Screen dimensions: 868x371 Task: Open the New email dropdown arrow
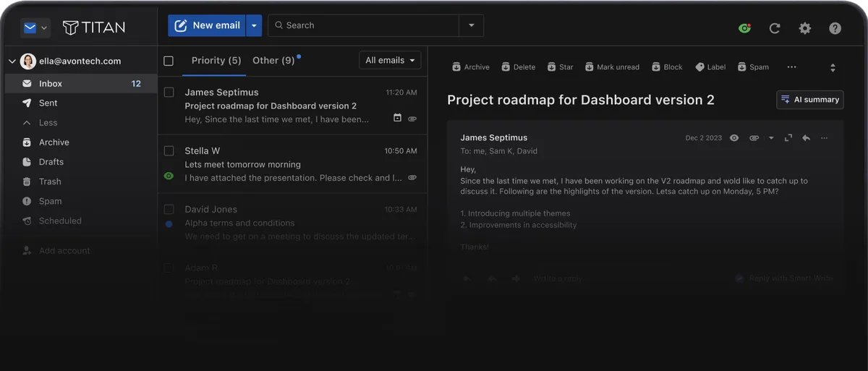pos(254,25)
